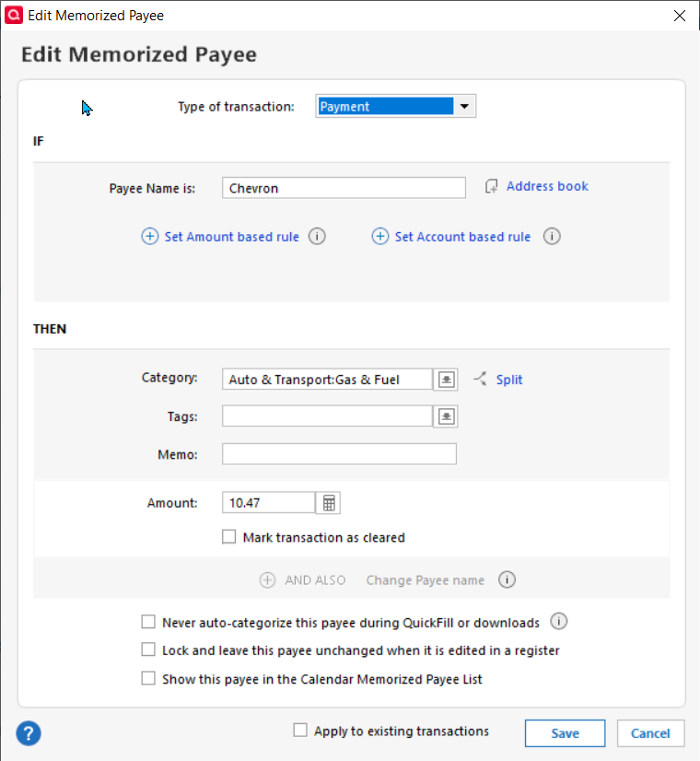Check Apply to existing transactions

(300, 730)
